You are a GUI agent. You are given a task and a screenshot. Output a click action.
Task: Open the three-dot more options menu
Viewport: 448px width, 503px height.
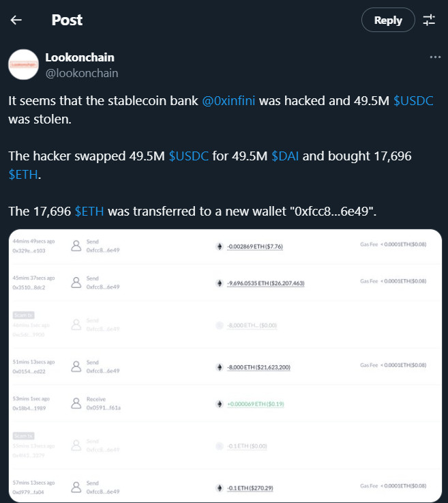pyautogui.click(x=435, y=57)
